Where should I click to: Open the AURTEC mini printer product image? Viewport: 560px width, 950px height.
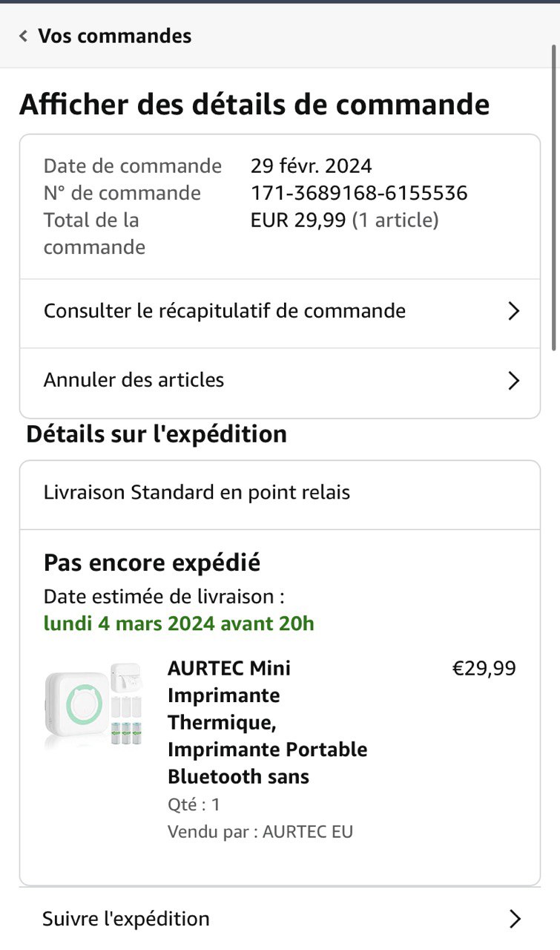point(93,704)
